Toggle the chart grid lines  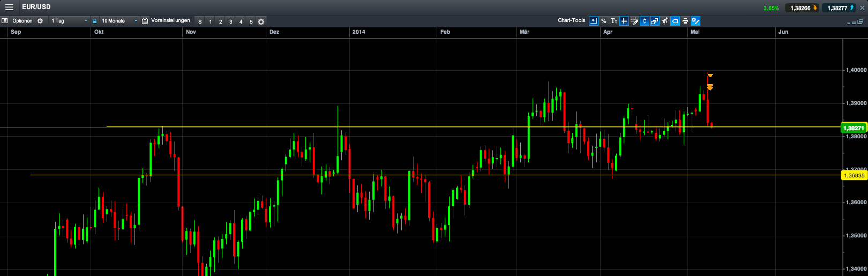tap(624, 21)
